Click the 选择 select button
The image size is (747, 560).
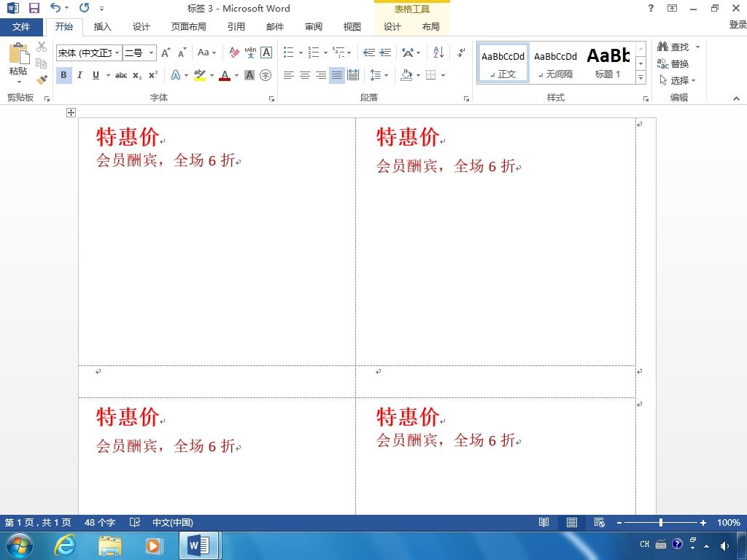coord(678,80)
